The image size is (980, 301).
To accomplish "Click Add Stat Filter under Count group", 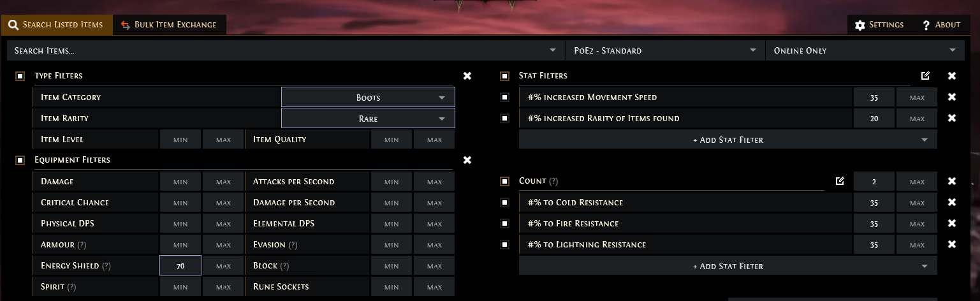I will pyautogui.click(x=728, y=266).
